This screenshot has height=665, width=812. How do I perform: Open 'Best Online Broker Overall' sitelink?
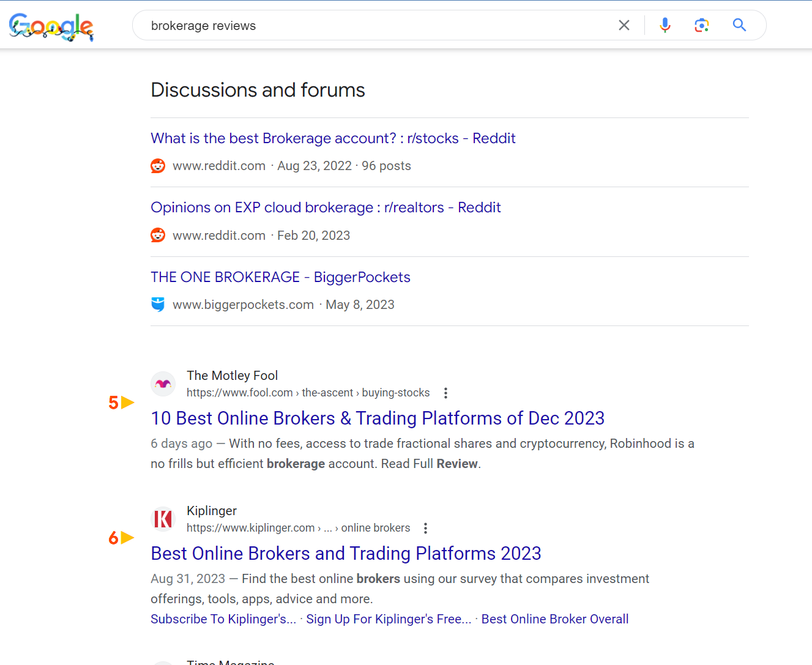point(555,619)
